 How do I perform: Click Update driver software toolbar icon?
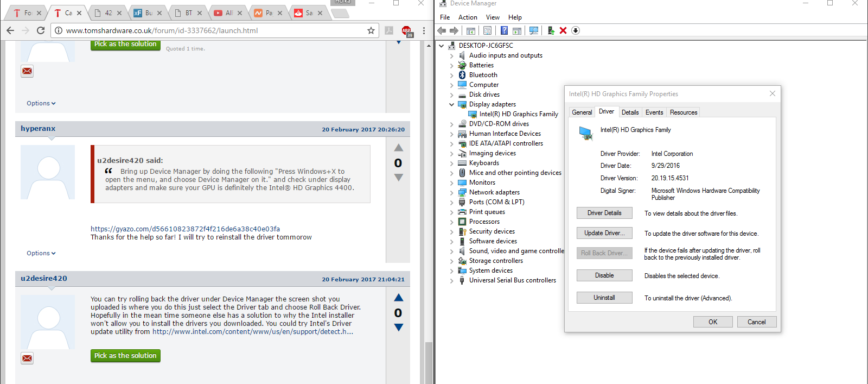[551, 30]
